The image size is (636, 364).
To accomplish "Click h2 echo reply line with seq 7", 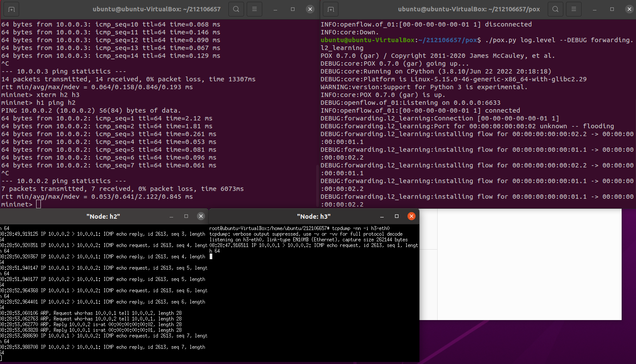I will [103, 350].
